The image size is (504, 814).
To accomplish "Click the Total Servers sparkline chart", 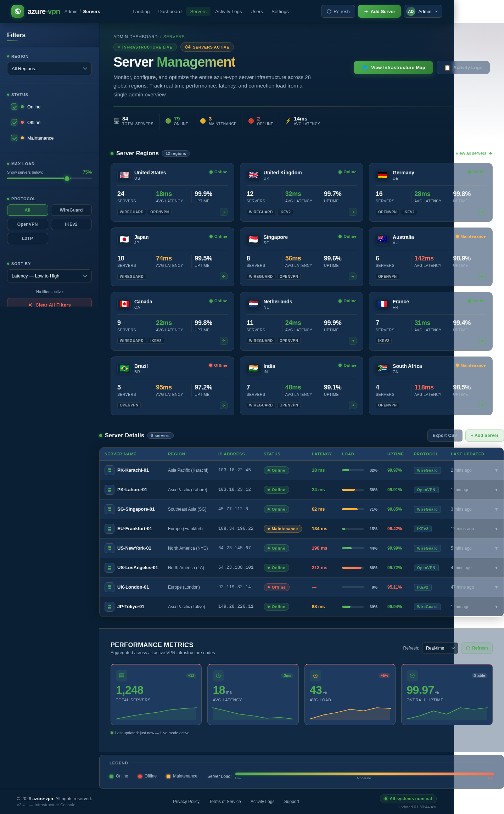I will (x=156, y=713).
